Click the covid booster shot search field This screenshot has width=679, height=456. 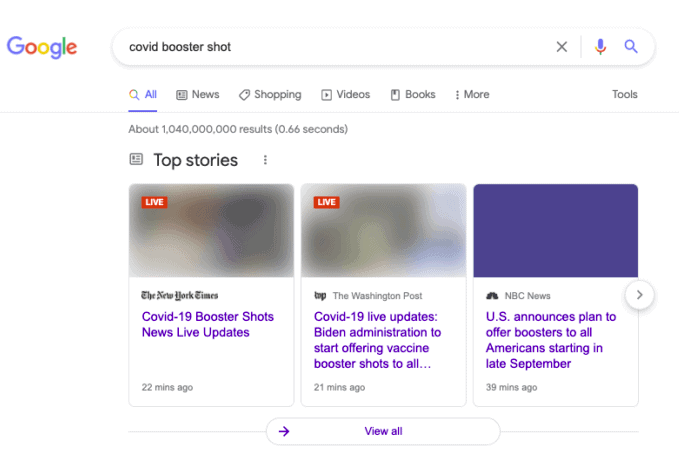click(x=330, y=47)
